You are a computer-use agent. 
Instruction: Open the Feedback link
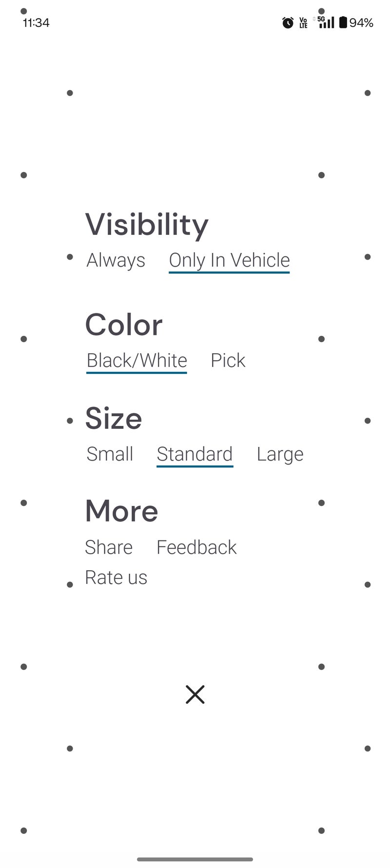196,547
